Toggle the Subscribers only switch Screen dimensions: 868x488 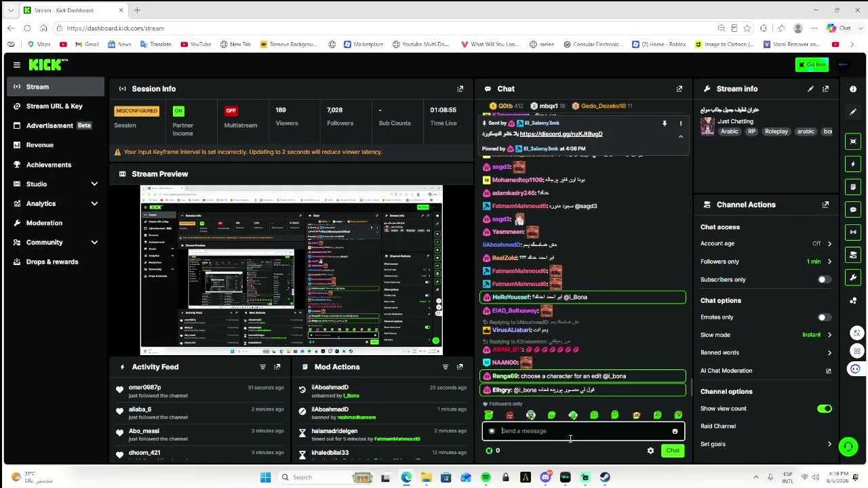(825, 279)
